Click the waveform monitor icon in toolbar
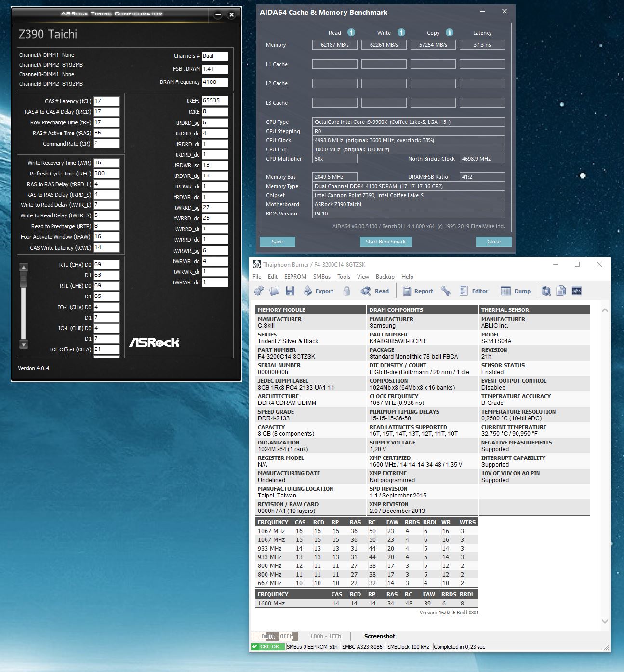The height and width of the screenshot is (672, 624). pos(577,291)
